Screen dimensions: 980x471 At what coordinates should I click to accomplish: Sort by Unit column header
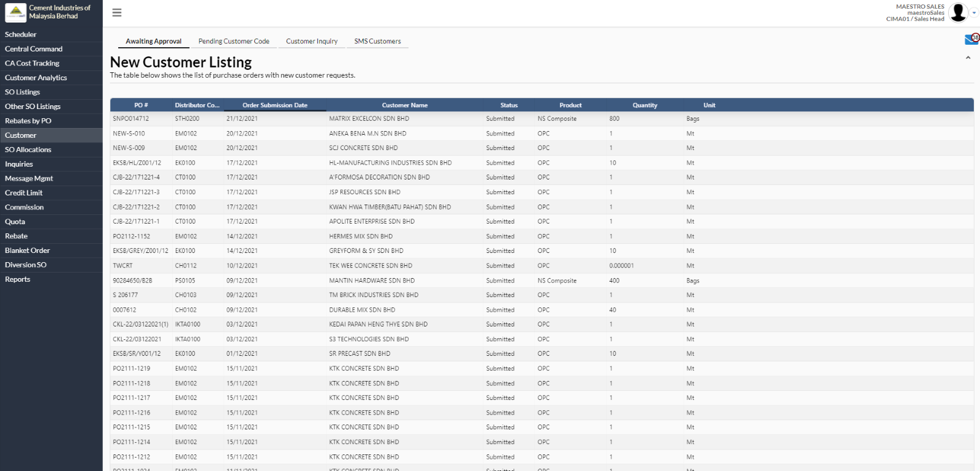[709, 105]
